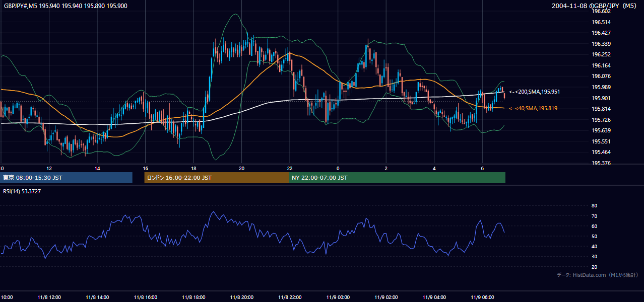The image size is (644, 302).
Task: Click the RSI(14) 53.3727 indicator label
Action: point(22,191)
